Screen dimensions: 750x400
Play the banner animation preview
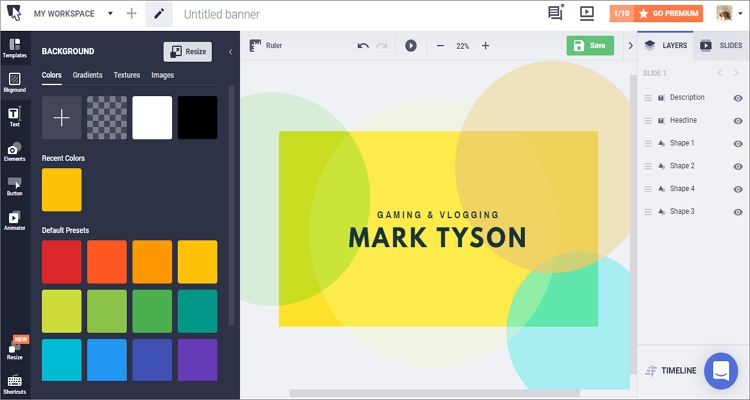[411, 45]
